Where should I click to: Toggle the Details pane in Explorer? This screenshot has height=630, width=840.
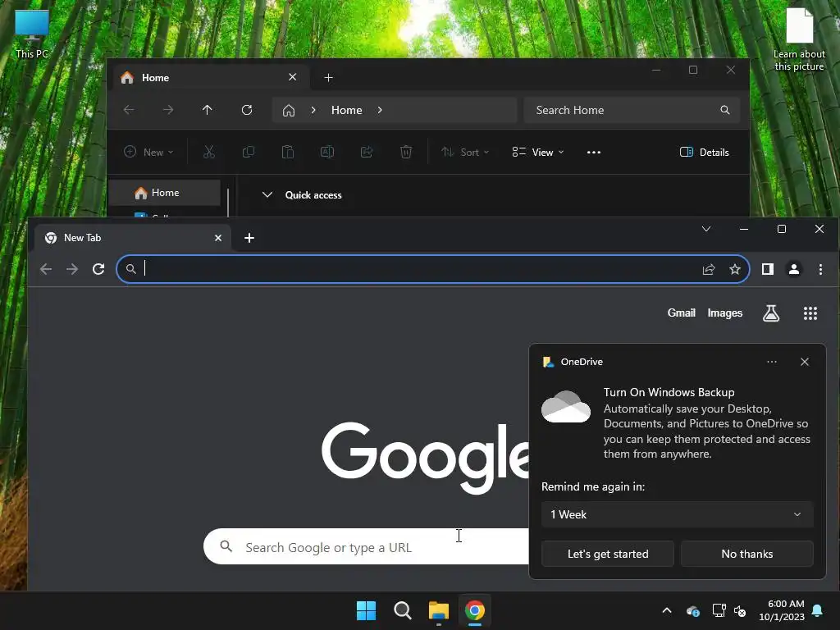pyautogui.click(x=704, y=152)
